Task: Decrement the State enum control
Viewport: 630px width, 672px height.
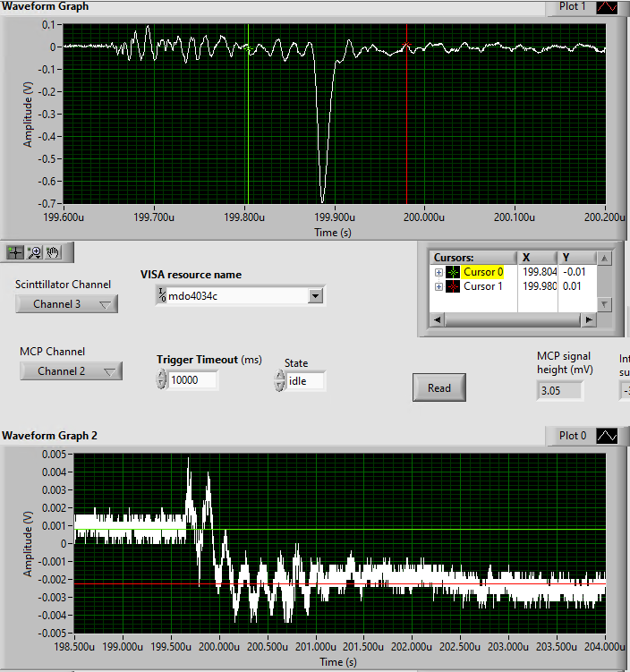Action: click(x=279, y=386)
